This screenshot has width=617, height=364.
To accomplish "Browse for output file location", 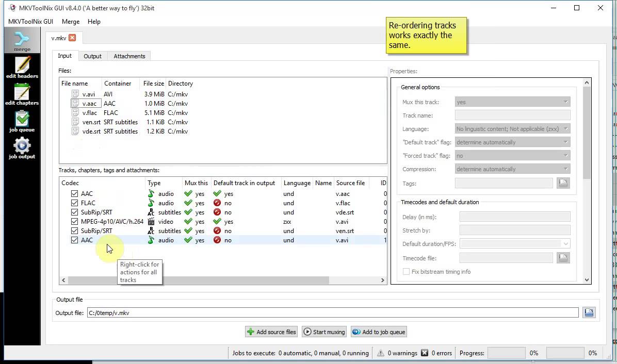I will tap(589, 312).
